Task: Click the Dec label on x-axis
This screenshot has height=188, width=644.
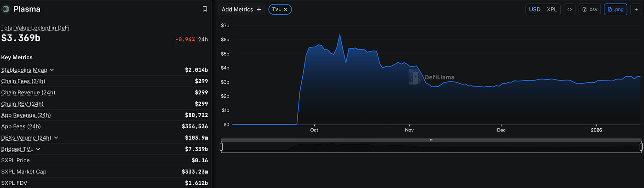Action: (501, 130)
